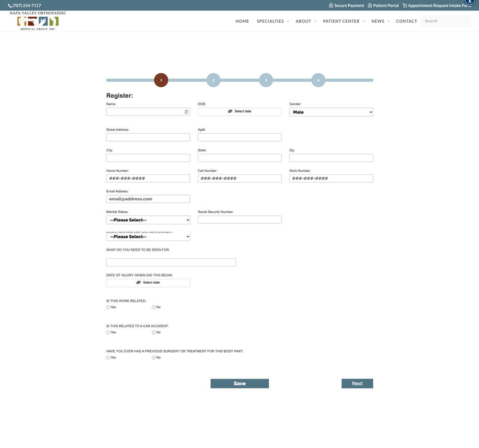Go to step 1 in progress bar

[161, 80]
